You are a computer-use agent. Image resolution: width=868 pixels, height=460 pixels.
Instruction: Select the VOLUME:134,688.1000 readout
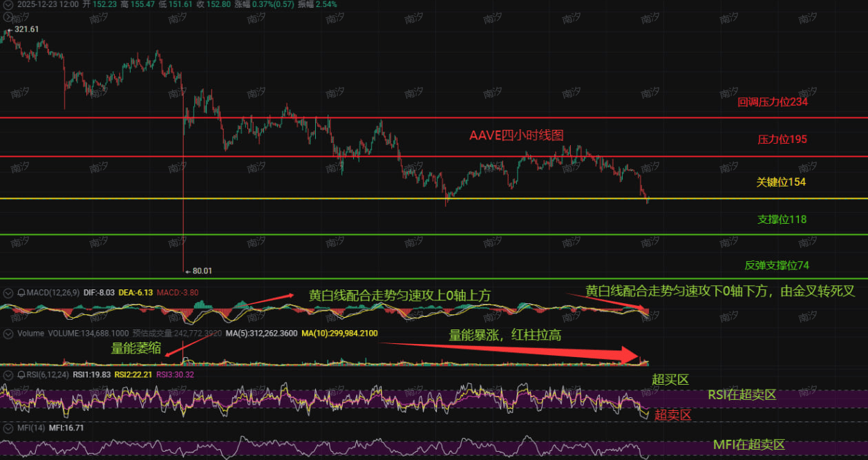click(88, 334)
